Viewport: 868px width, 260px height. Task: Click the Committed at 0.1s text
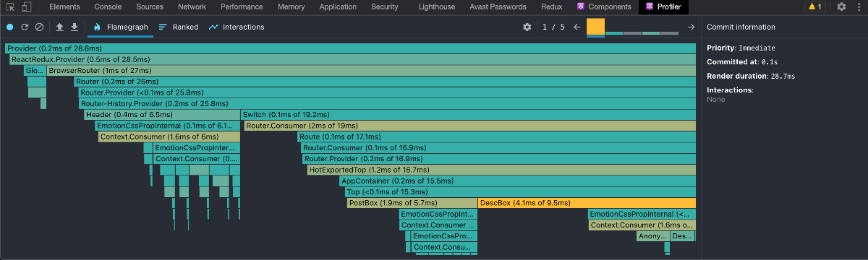[742, 62]
